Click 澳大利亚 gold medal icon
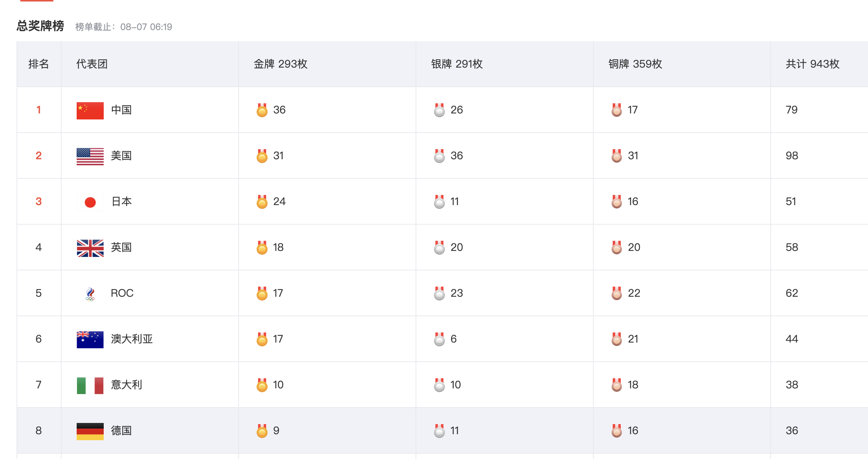This screenshot has height=459, width=868. tap(262, 339)
